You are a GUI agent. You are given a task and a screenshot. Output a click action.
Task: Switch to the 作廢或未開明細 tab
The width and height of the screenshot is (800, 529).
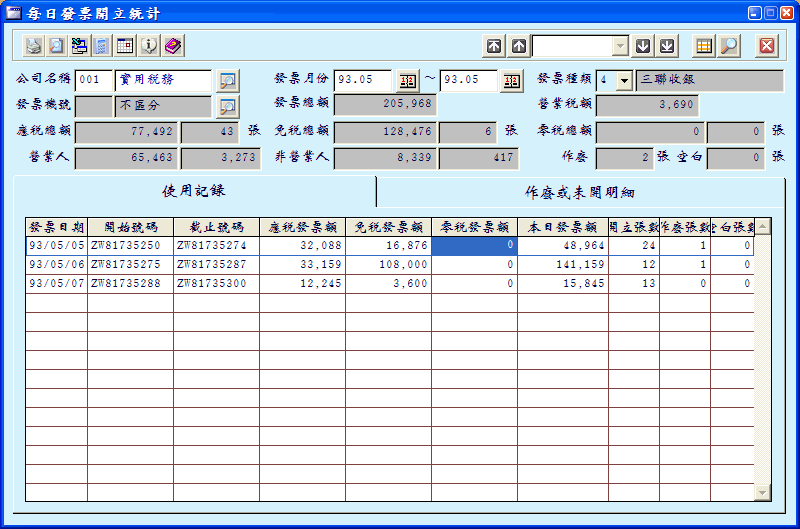[x=579, y=192]
